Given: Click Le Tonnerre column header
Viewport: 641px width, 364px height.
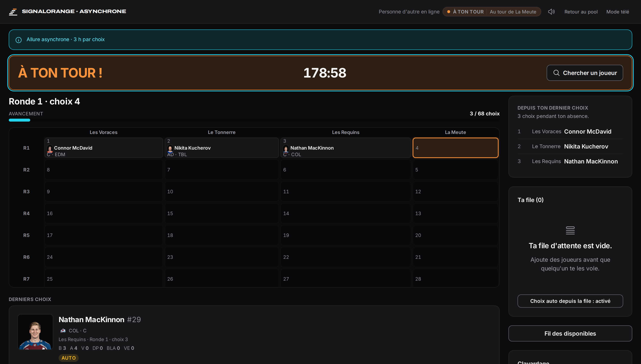Looking at the screenshot, I should 222,132.
